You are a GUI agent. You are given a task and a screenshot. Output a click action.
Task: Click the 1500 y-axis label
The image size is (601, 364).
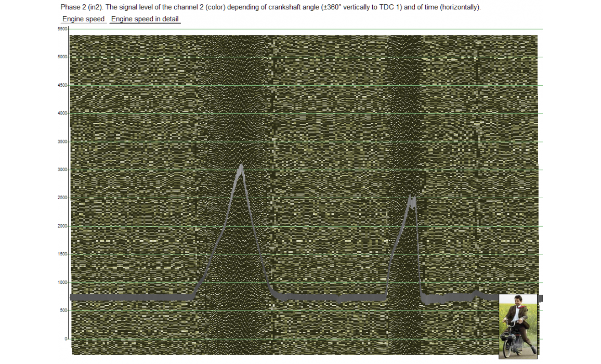coord(62,254)
